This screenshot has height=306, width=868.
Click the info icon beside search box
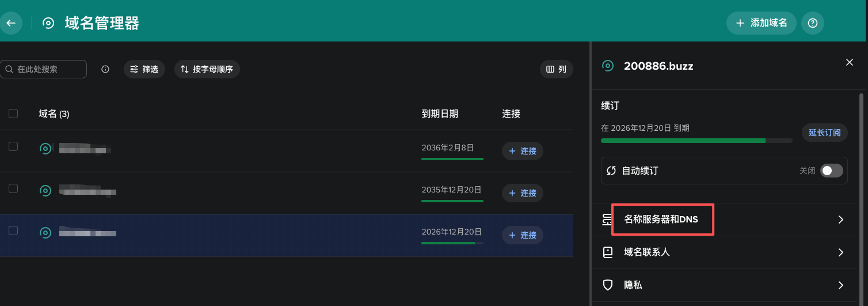click(x=105, y=69)
